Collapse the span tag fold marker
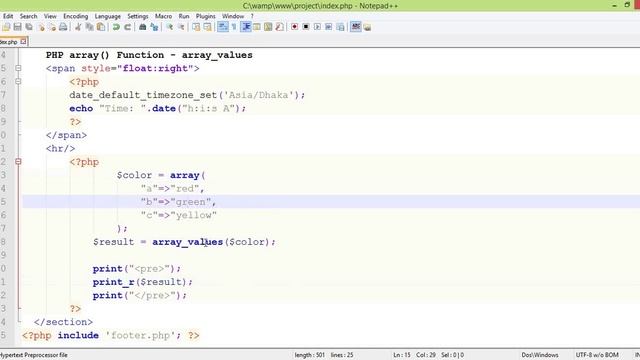 pyautogui.click(x=18, y=68)
